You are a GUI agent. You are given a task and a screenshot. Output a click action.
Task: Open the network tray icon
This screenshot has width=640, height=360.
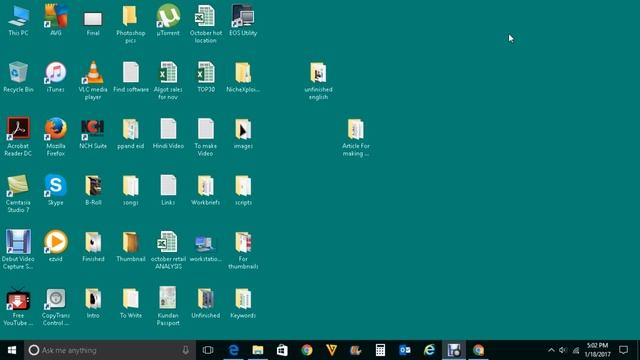tap(576, 350)
